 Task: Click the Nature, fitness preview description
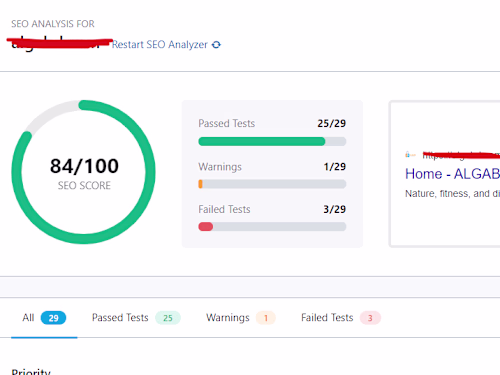coord(452,194)
